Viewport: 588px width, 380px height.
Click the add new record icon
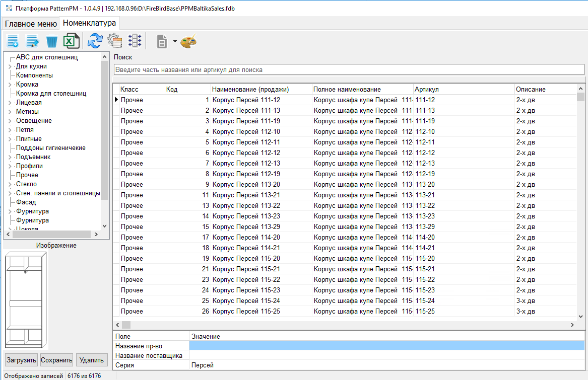pos(13,41)
